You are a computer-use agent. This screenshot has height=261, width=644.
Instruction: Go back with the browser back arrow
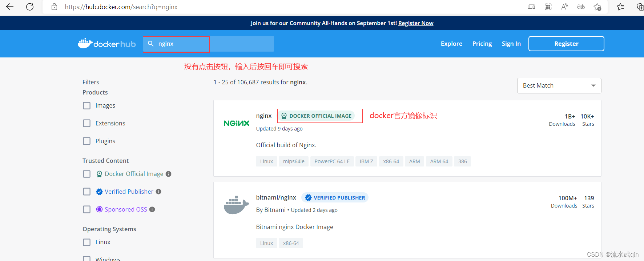tap(10, 7)
